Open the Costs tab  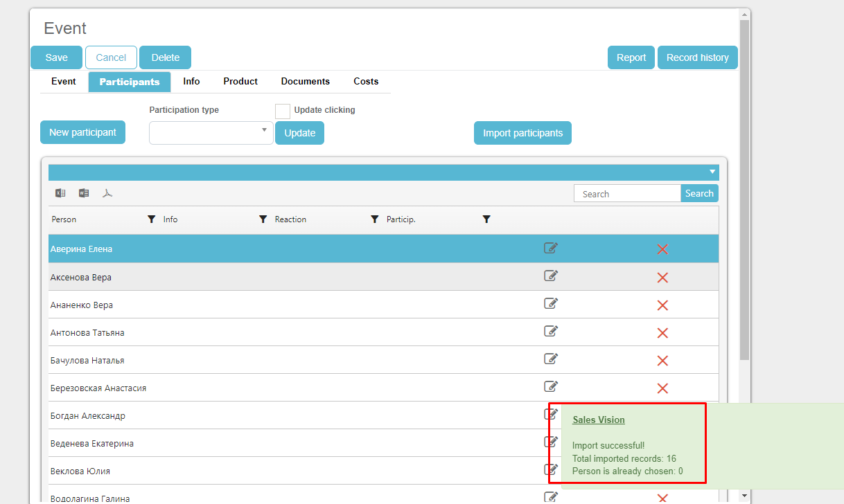coord(366,82)
